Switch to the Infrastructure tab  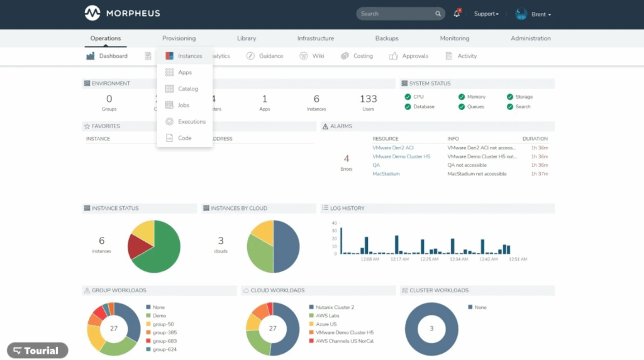315,38
